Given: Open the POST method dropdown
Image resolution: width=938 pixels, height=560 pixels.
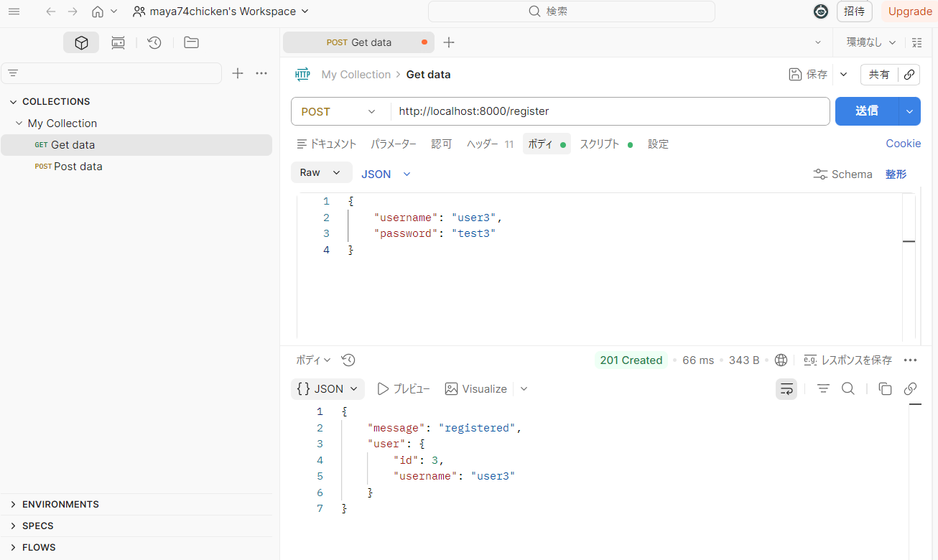Looking at the screenshot, I should point(338,112).
